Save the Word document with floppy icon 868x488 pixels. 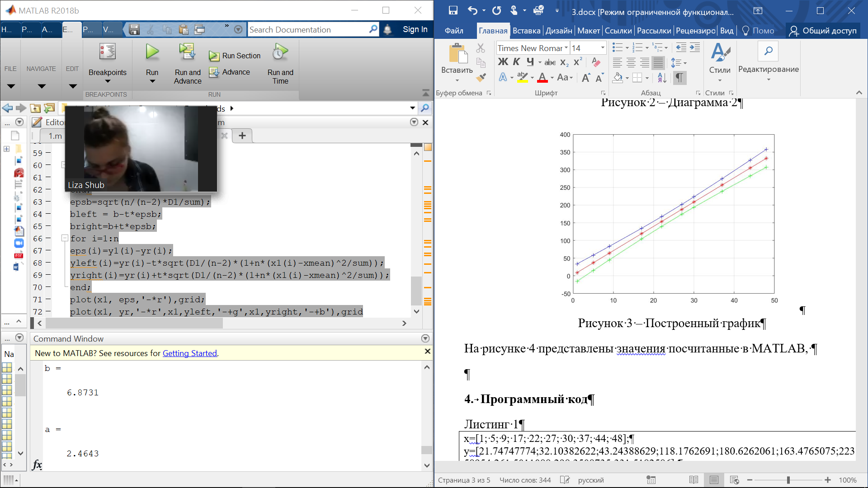(x=453, y=10)
